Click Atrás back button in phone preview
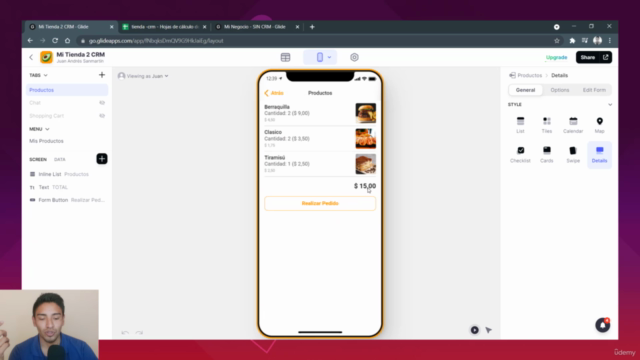The height and width of the screenshot is (360, 640). [x=274, y=93]
